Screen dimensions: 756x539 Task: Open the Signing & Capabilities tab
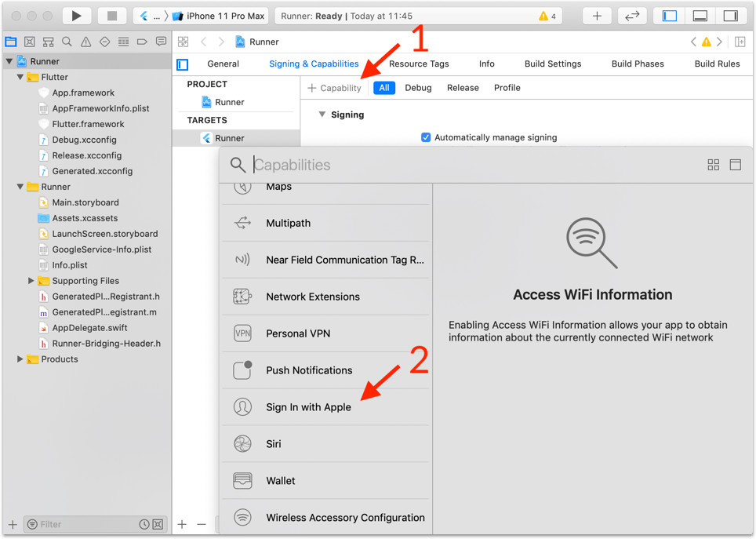coord(314,64)
